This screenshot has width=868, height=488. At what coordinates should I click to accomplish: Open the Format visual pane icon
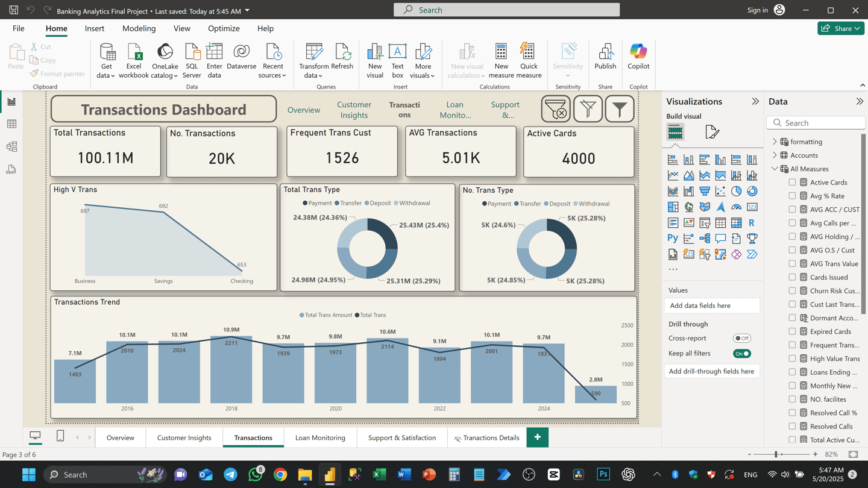tap(712, 132)
